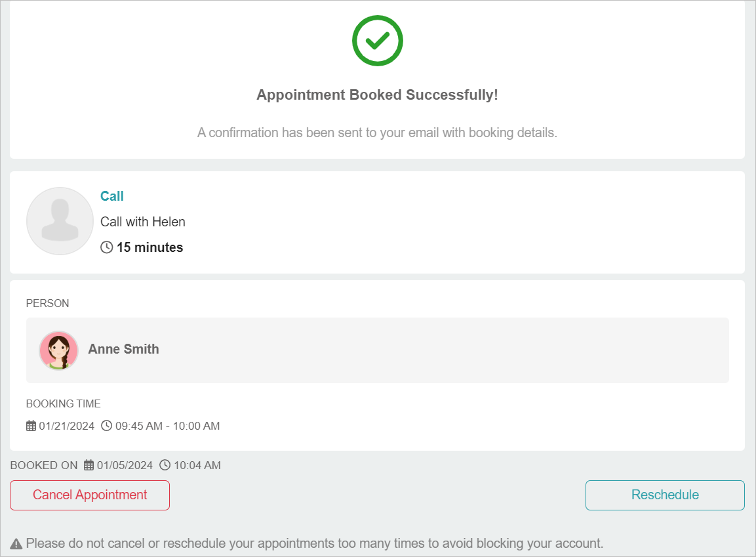Click the Anne Smith name text
This screenshot has height=557, width=756.
coord(123,349)
